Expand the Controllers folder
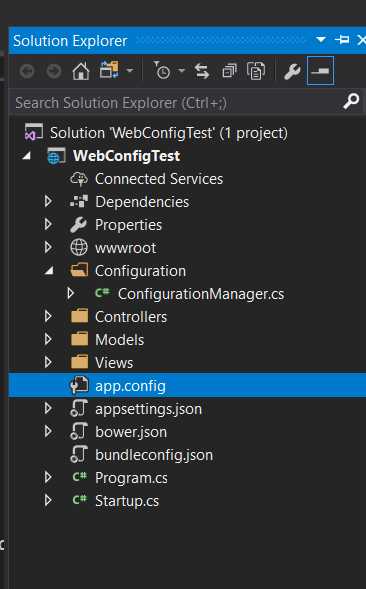The height and width of the screenshot is (589, 366). point(48,316)
